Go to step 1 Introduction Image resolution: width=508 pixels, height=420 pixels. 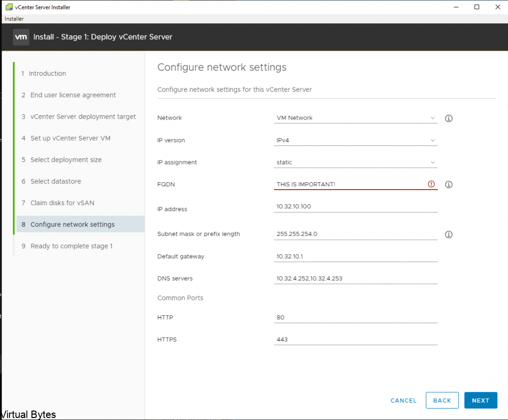click(x=44, y=73)
